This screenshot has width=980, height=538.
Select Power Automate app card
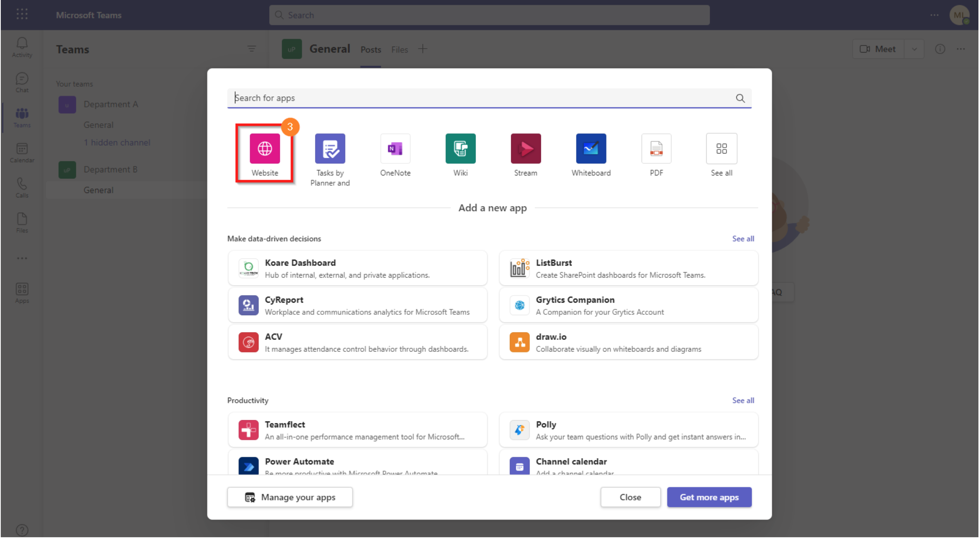pyautogui.click(x=358, y=462)
